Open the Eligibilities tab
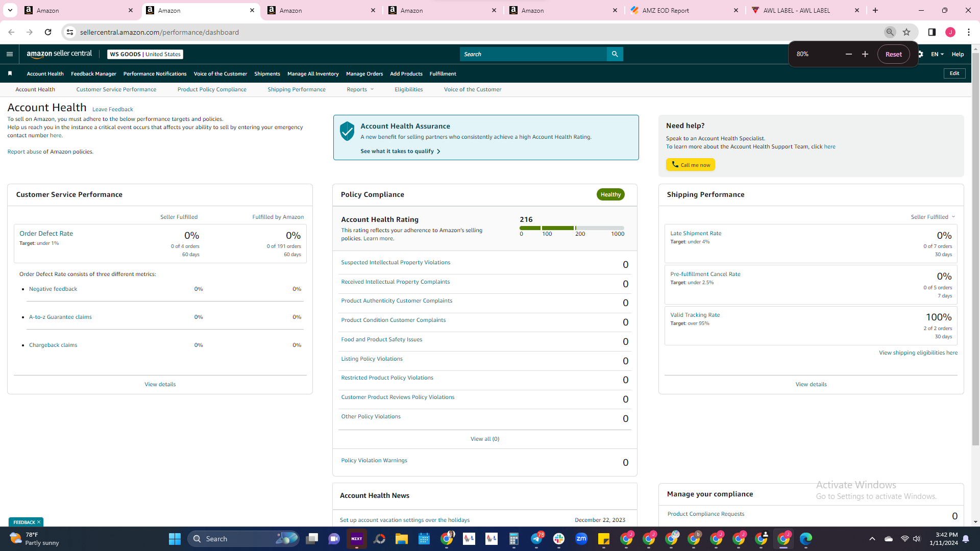The width and height of the screenshot is (980, 551). click(x=408, y=89)
